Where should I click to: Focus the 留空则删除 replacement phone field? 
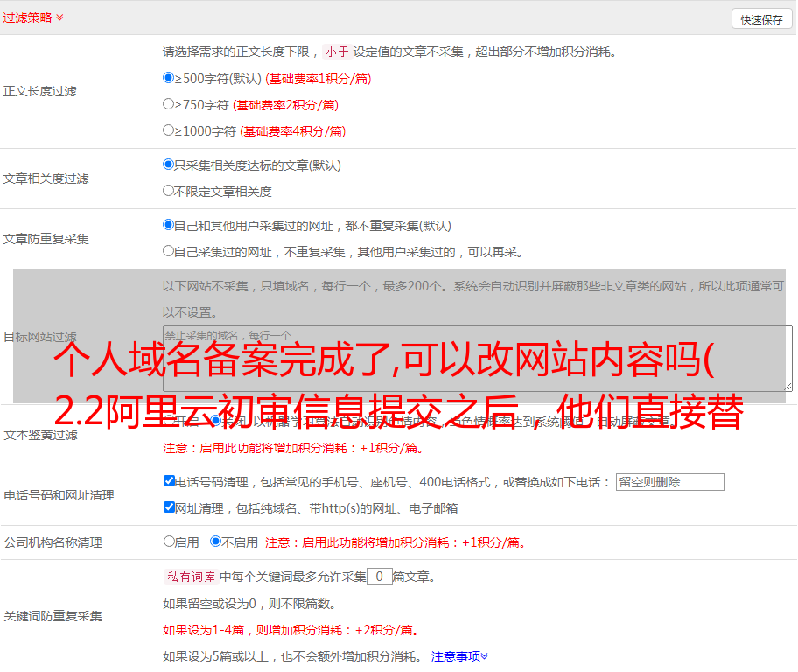click(669, 482)
